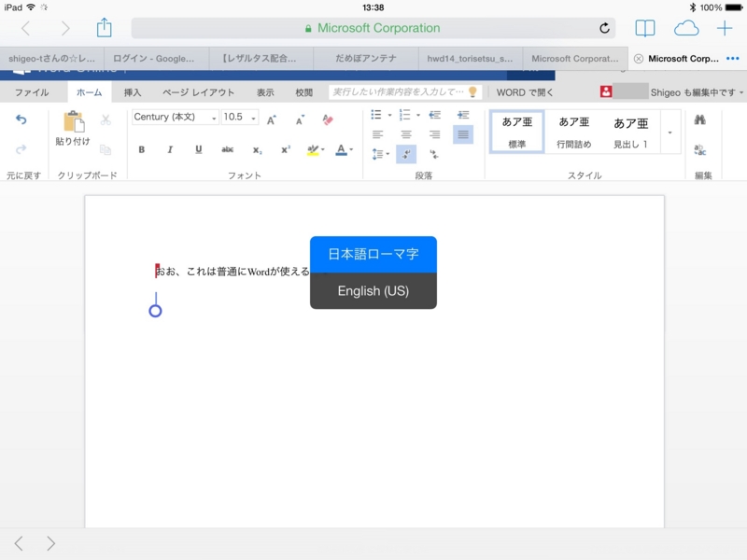Image resolution: width=747 pixels, height=560 pixels.
Task: Toggle justified paragraph alignment
Action: [x=463, y=133]
